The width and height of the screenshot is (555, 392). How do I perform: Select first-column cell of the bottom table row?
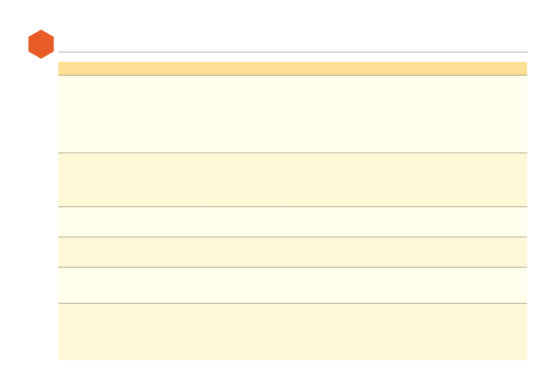pos(82,332)
